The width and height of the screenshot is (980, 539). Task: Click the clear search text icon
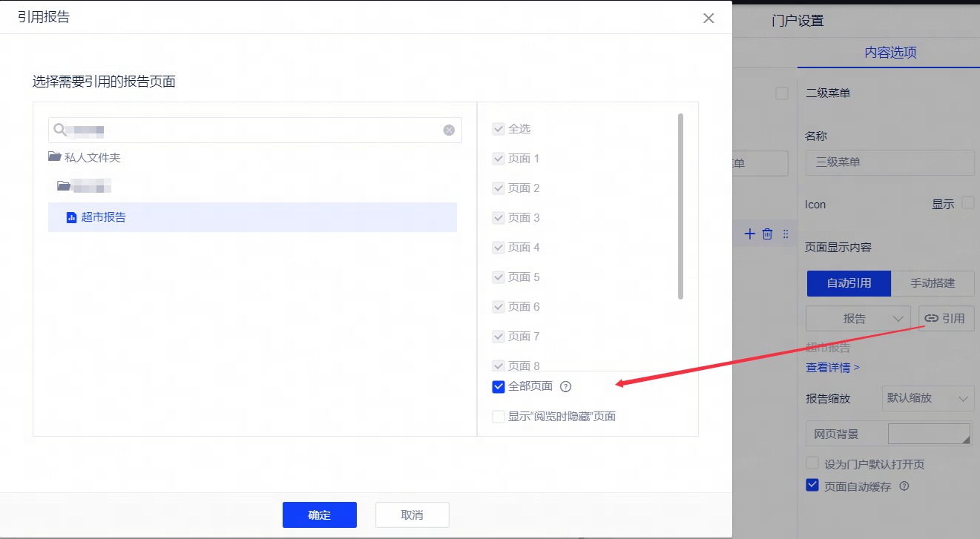coord(449,130)
